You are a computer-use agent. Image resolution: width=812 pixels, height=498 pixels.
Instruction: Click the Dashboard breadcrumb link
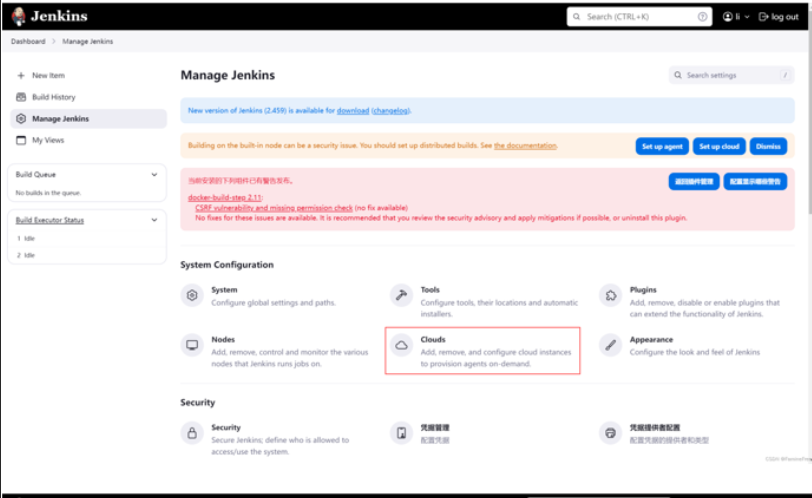click(28, 41)
